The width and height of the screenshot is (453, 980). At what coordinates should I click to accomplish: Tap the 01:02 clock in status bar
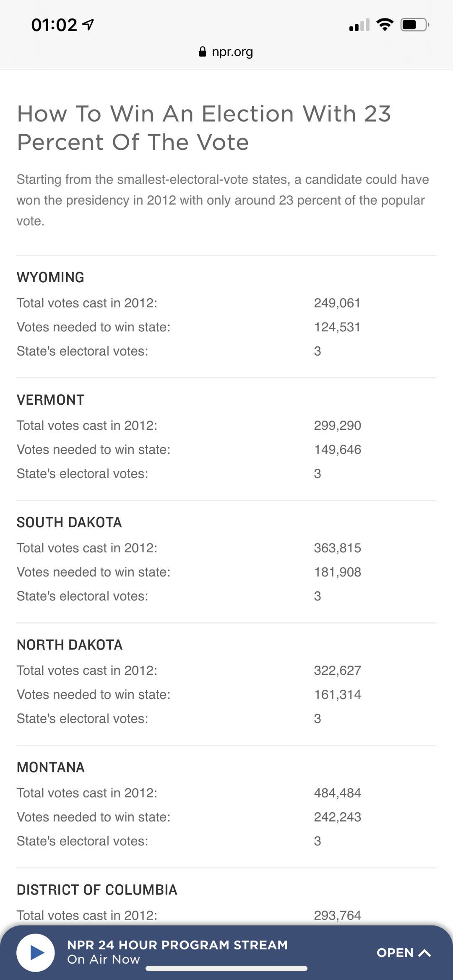(x=54, y=25)
